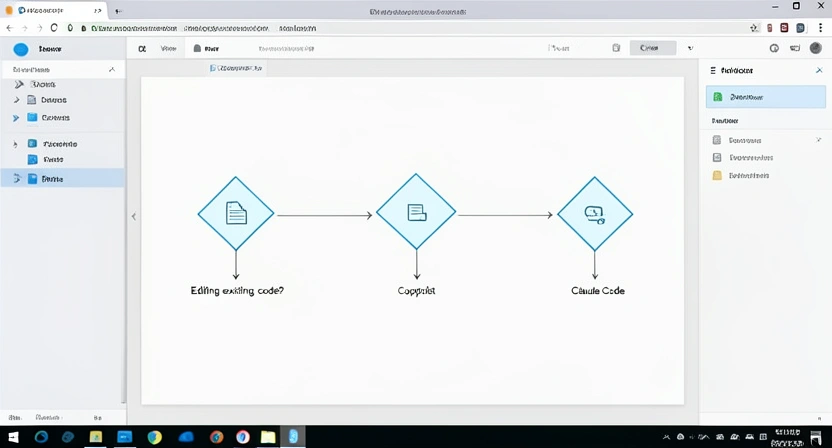Expand the tree row with the gray document icon
The width and height of the screenshot is (832, 448).
pos(16,100)
